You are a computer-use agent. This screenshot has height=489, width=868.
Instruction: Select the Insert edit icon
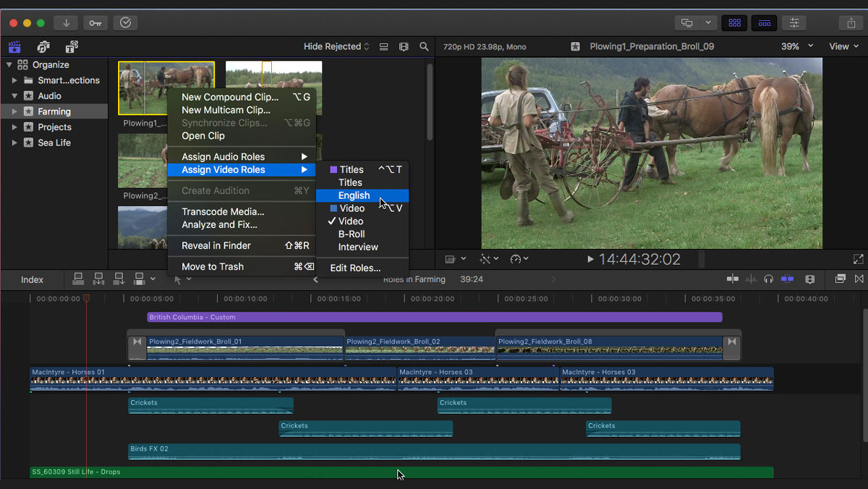point(98,280)
